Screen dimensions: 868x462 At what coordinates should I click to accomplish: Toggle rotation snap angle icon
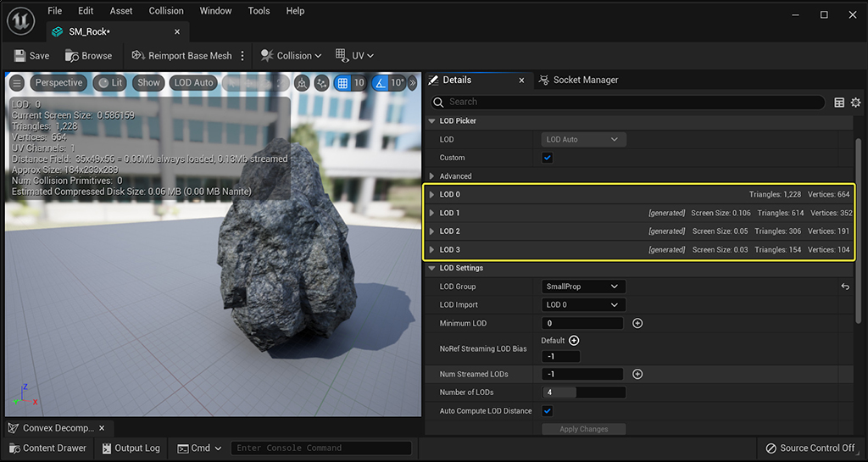click(381, 83)
